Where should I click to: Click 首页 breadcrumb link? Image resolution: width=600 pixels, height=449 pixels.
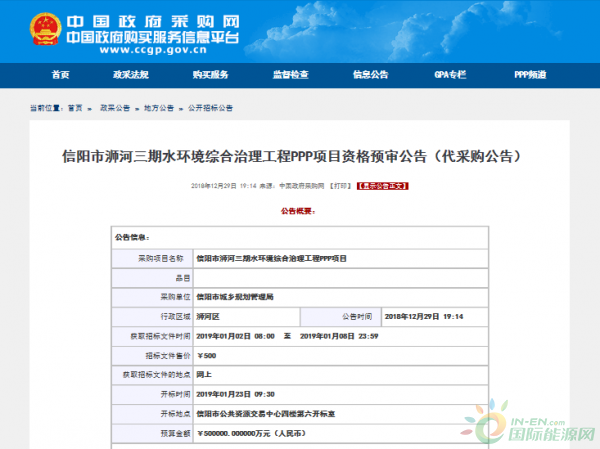coord(75,108)
